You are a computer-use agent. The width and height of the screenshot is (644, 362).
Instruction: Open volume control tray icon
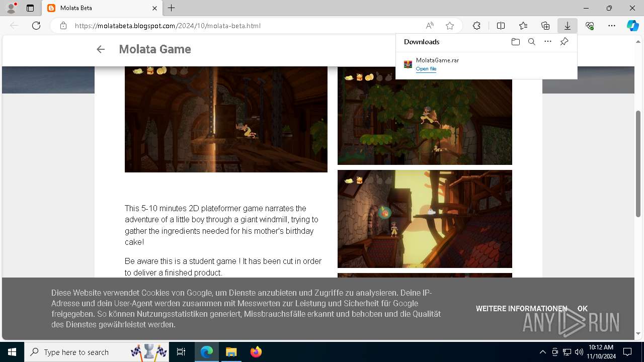pos(579,352)
